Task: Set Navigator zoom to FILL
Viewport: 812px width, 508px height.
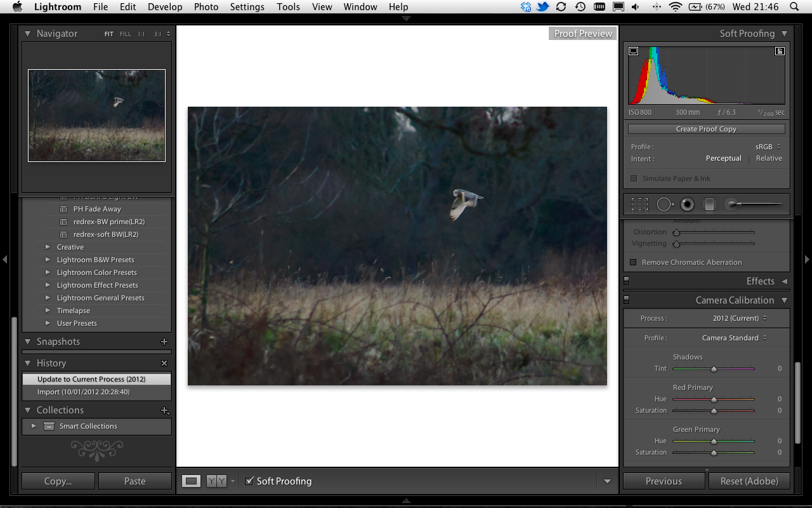Action: tap(126, 34)
